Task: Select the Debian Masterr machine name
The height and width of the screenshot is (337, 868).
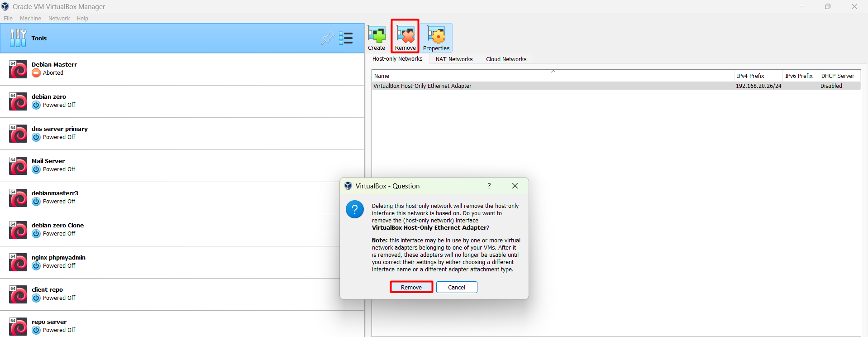Action: click(x=54, y=65)
